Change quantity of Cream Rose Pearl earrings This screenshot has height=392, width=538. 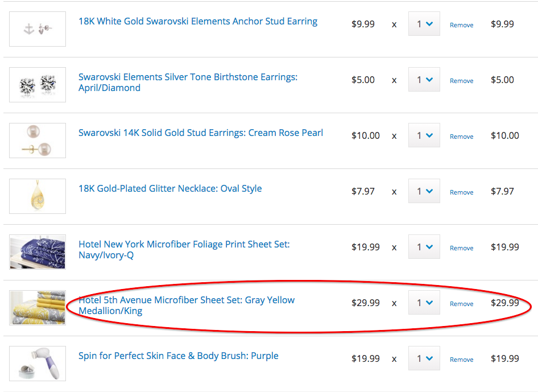(x=424, y=136)
